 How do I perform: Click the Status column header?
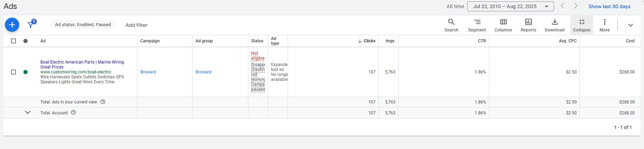click(x=257, y=41)
